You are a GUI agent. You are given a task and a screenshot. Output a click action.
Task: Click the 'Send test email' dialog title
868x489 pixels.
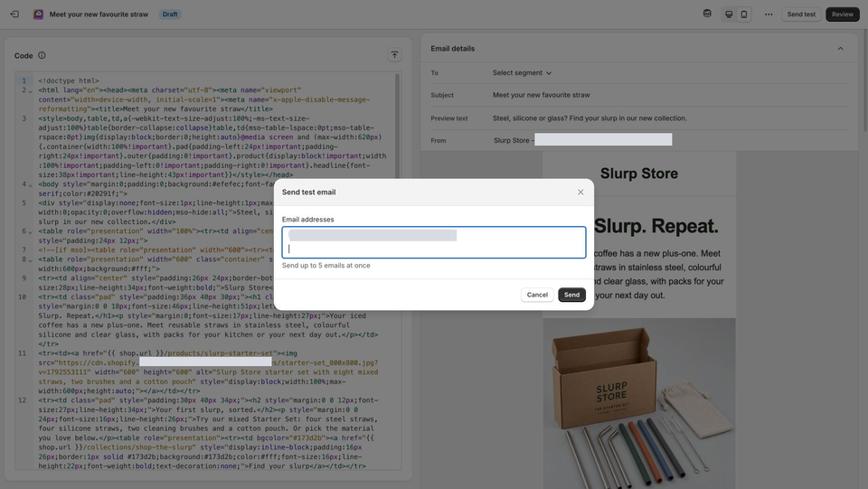308,192
